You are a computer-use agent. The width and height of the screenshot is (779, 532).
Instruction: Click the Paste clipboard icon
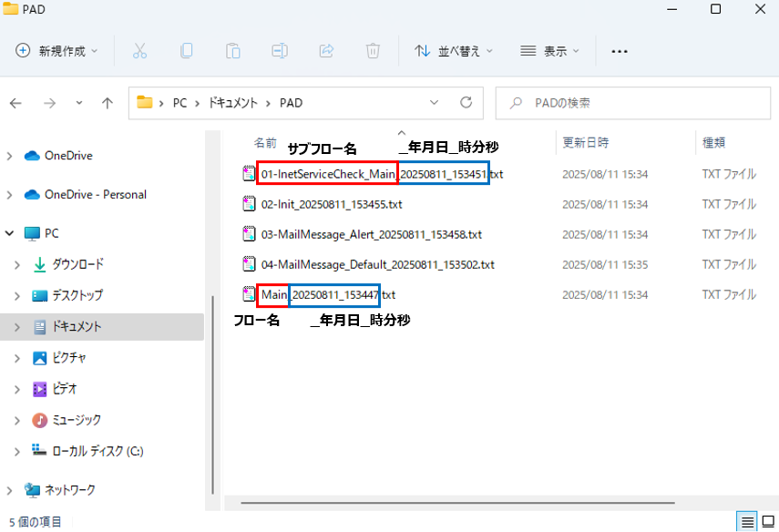[233, 51]
